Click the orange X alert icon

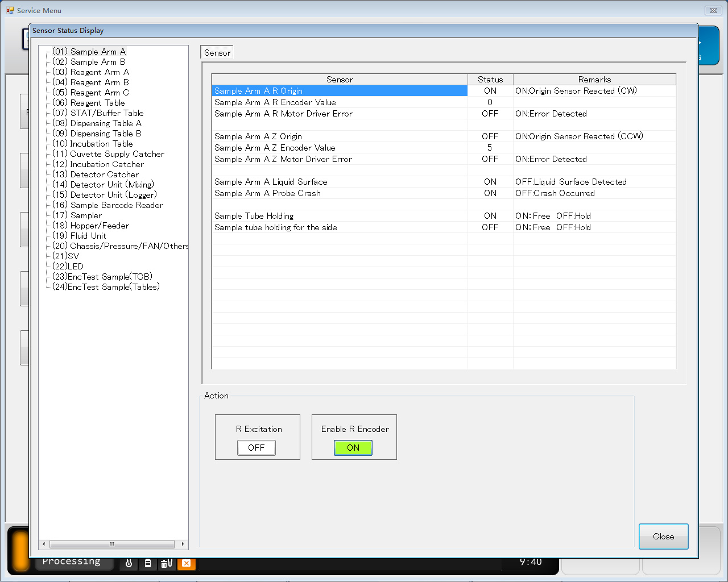186,563
